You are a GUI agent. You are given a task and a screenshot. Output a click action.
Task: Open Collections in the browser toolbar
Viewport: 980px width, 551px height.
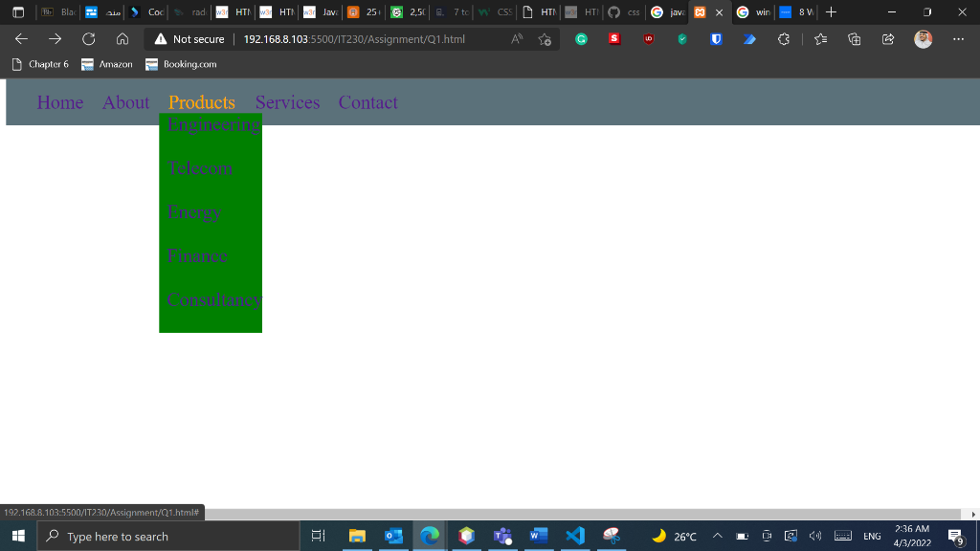pyautogui.click(x=854, y=39)
